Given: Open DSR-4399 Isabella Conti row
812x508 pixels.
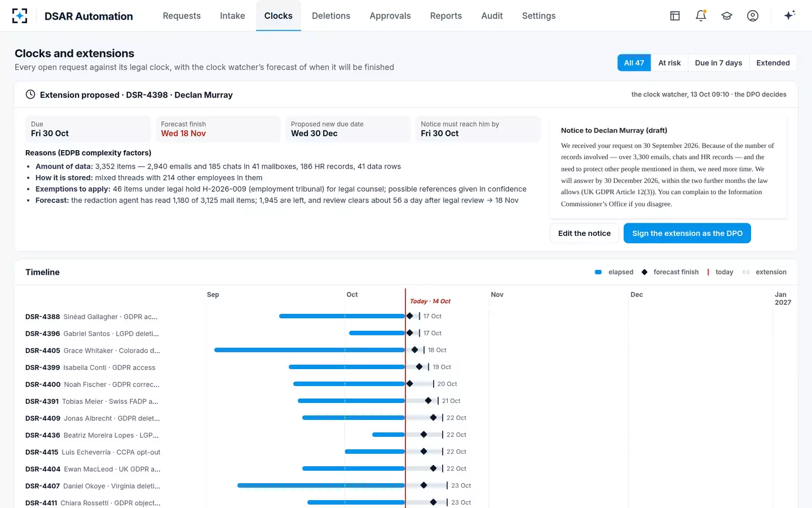Looking at the screenshot, I should pos(90,367).
